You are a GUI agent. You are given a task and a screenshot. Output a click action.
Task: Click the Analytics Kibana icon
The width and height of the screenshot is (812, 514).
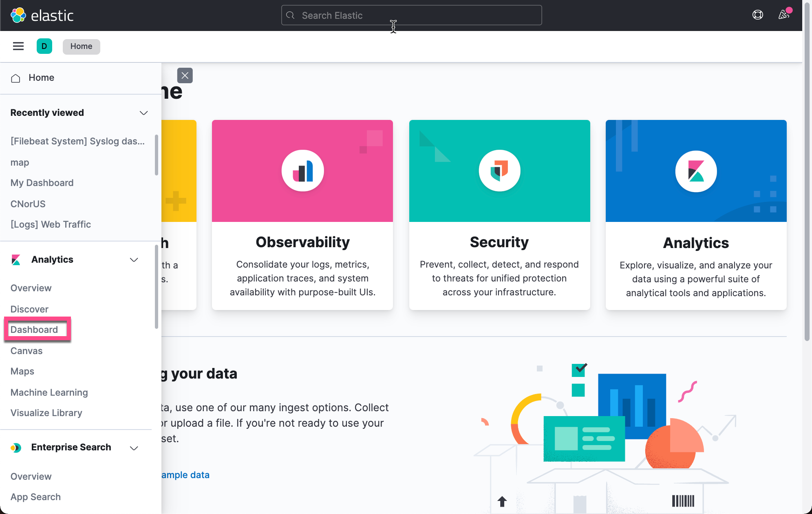pyautogui.click(x=696, y=171)
